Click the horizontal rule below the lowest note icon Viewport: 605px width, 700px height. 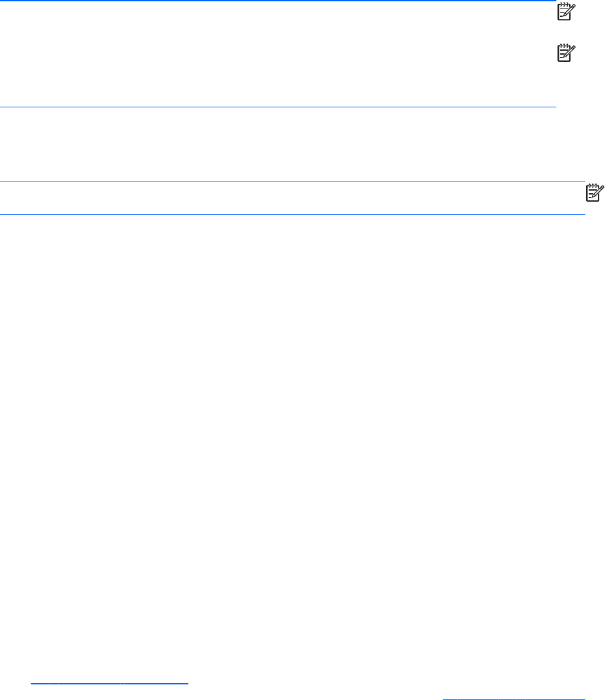pos(293,214)
